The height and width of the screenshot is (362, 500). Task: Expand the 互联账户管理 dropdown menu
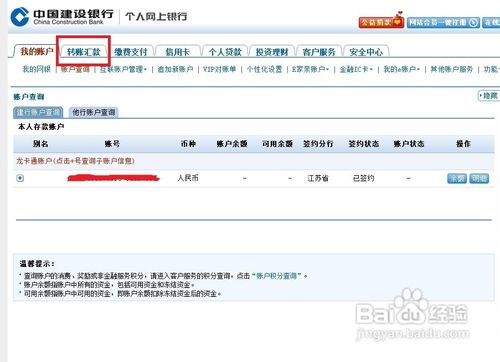point(123,69)
